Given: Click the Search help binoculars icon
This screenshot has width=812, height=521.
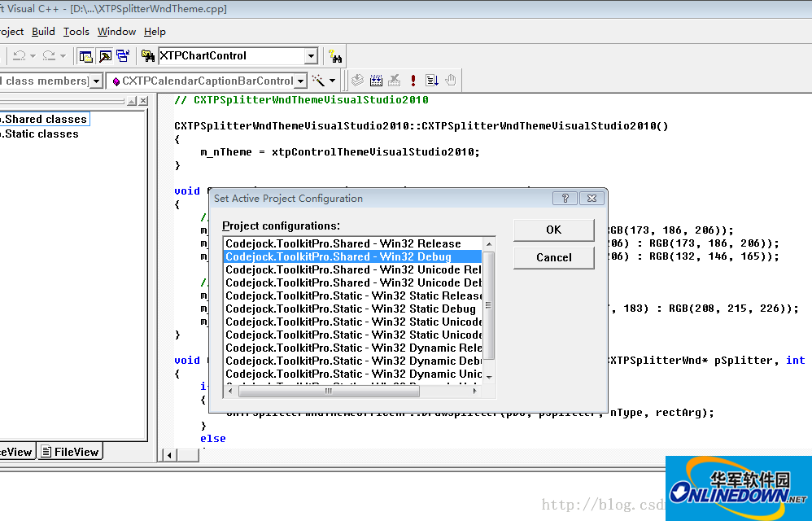Looking at the screenshot, I should (x=335, y=56).
